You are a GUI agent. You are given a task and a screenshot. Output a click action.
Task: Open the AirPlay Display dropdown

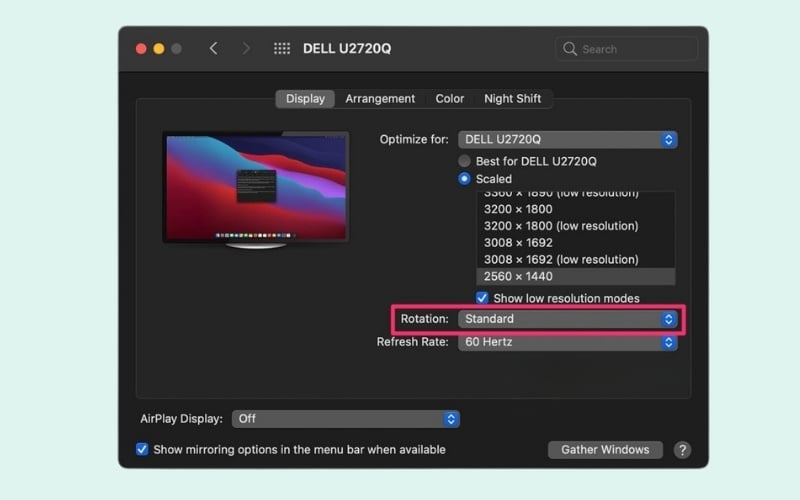(345, 419)
